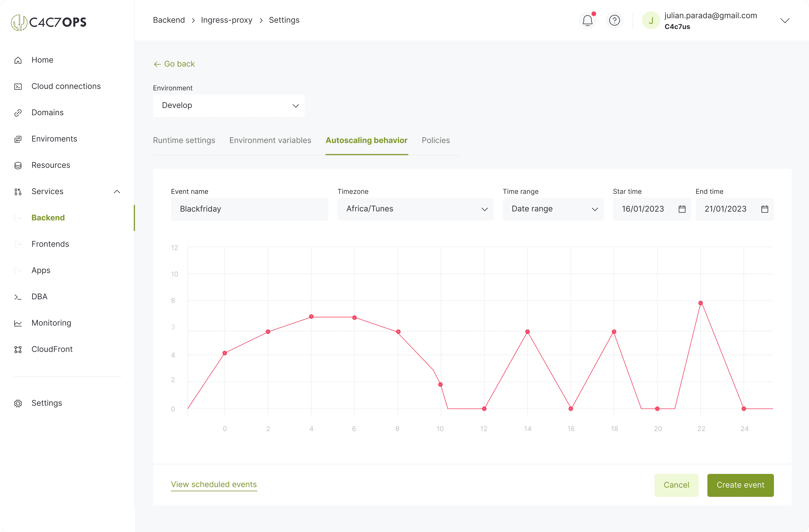Open the help icon in the header
809x532 pixels.
[615, 20]
